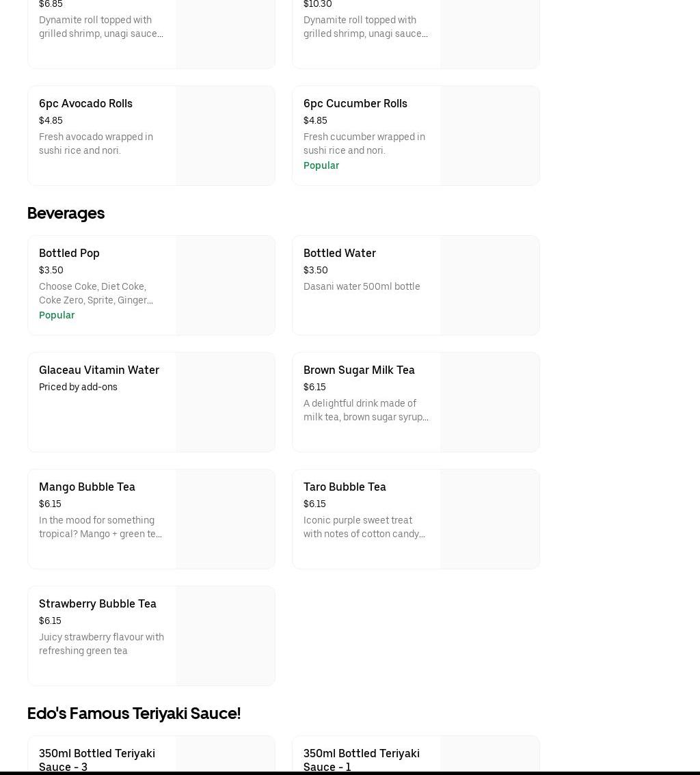
Task: Click the Edo's Famous Teriyaki Sauce heading
Action: tap(134, 713)
